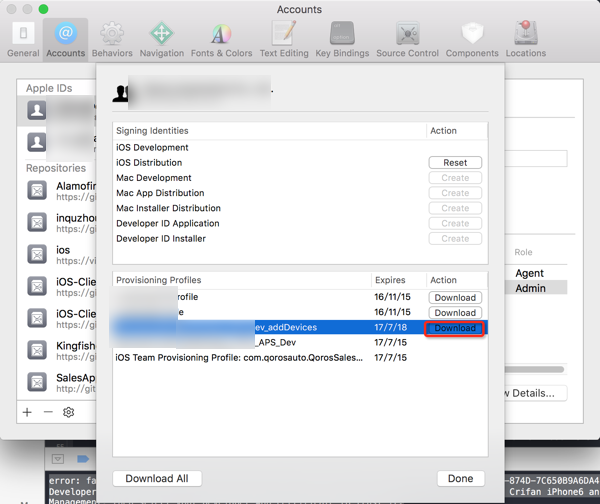
Task: Select iOS Distribution row
Action: point(300,163)
